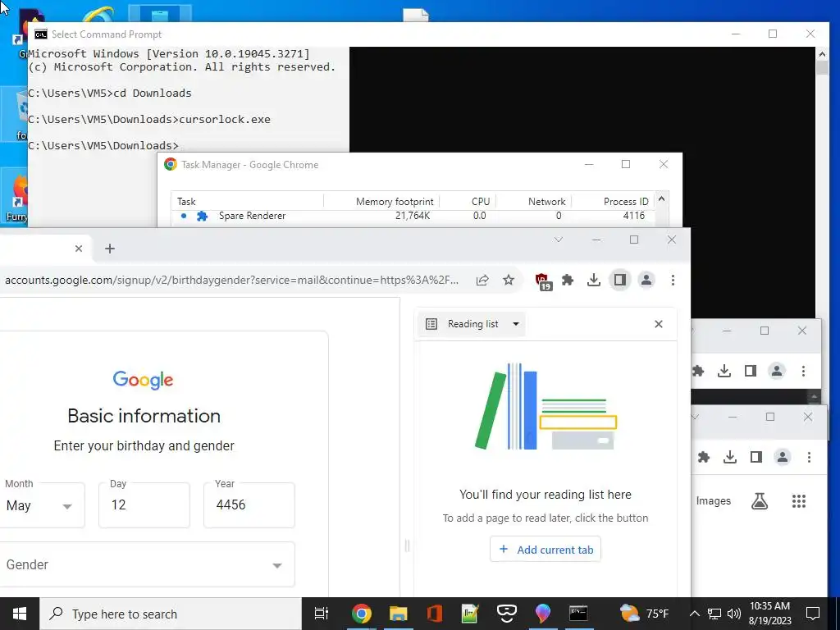Show hidden system tray icons
840x630 pixels.
pyautogui.click(x=694, y=614)
